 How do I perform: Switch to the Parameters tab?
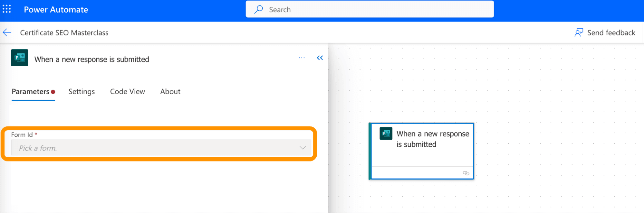pos(33,92)
